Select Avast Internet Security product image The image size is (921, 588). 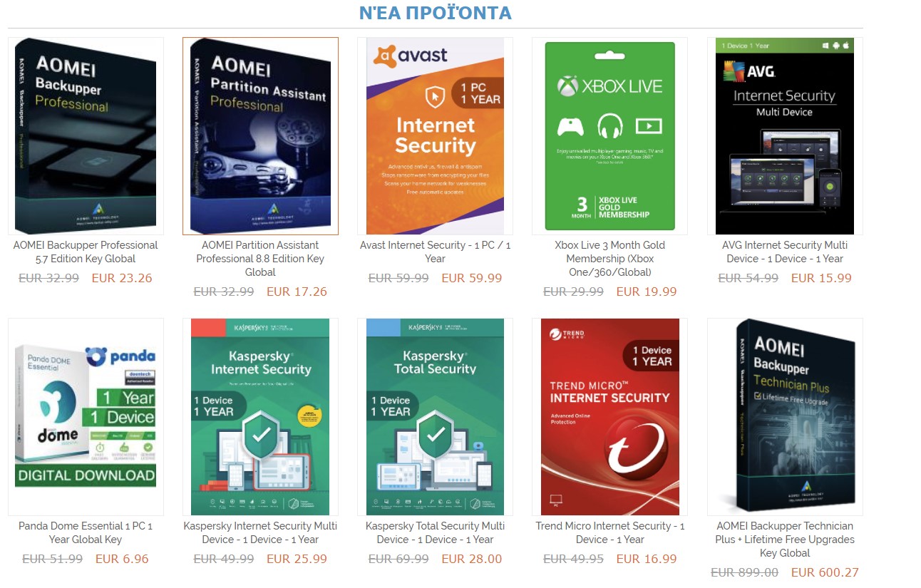(x=435, y=136)
